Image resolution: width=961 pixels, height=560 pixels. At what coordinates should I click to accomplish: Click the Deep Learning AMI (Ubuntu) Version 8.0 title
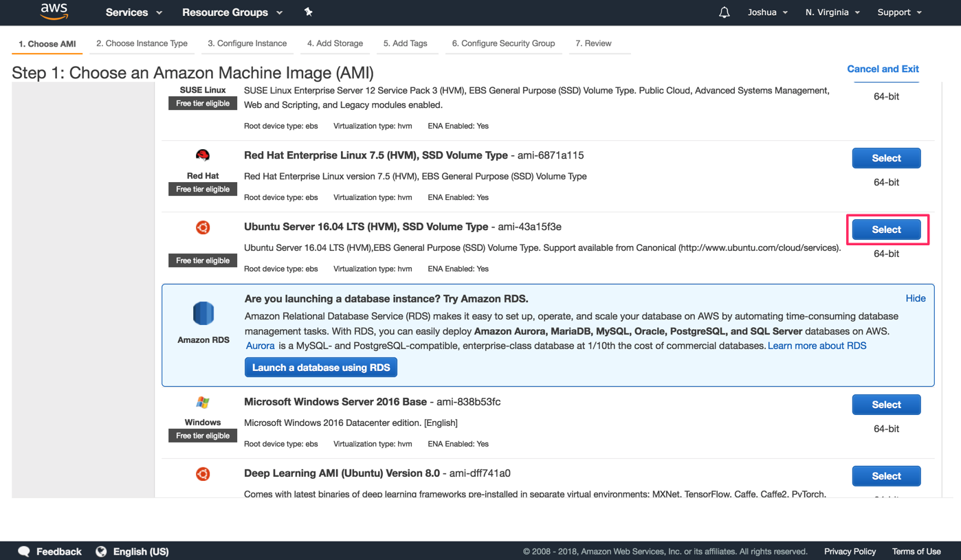tap(342, 473)
